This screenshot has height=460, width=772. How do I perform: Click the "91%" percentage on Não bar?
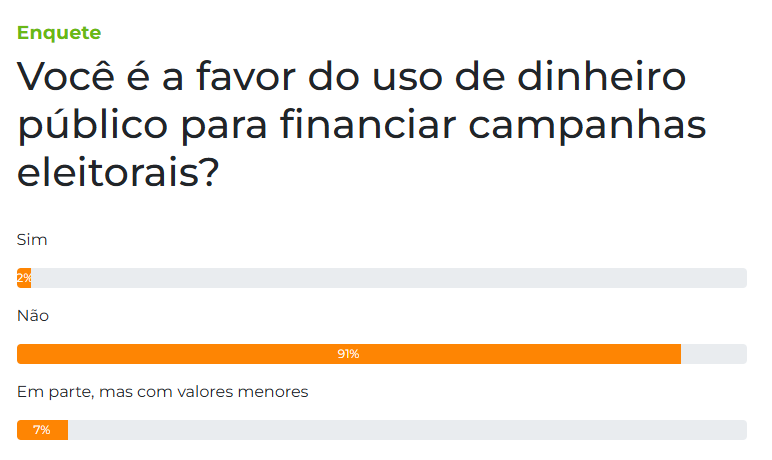348,354
